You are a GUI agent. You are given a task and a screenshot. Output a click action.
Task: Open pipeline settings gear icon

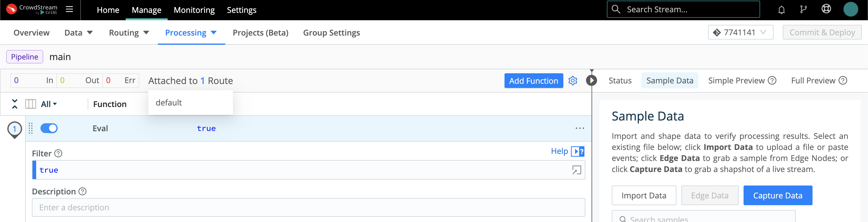pyautogui.click(x=573, y=81)
